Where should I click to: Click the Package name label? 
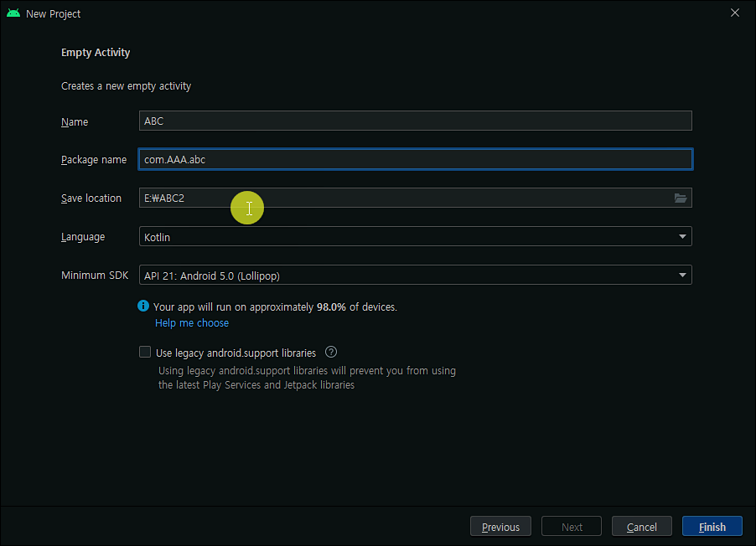(94, 160)
